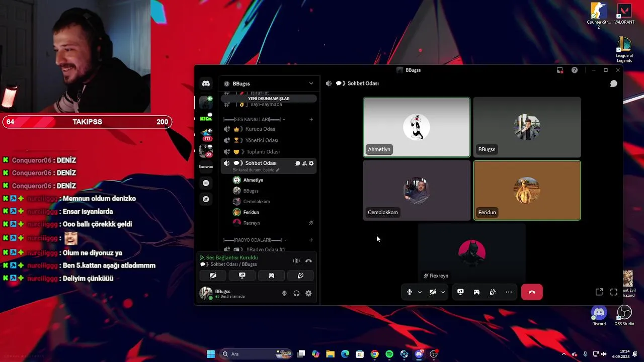Expand BBugss server header menu

pos(269,83)
